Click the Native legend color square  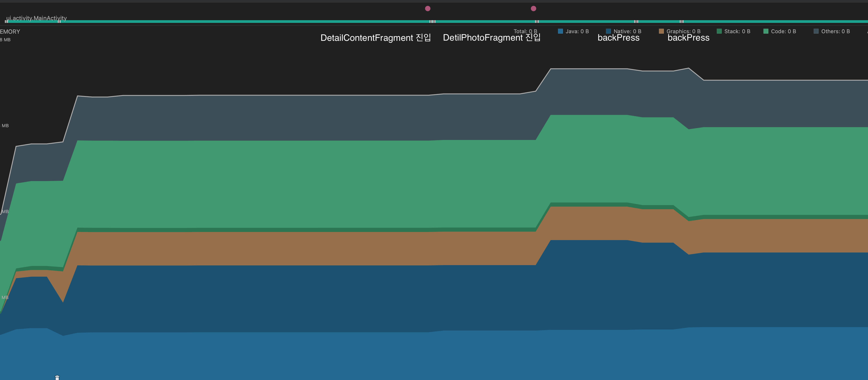[608, 31]
